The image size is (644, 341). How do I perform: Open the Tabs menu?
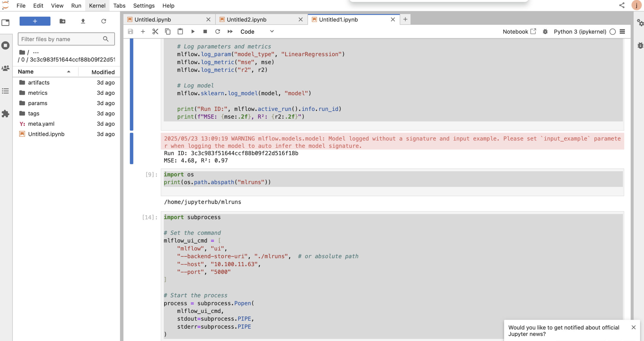(x=119, y=6)
